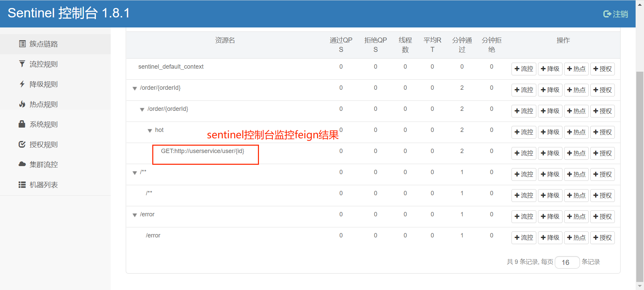
Task: Add 降级 rule for sentinel_default_context
Action: coord(550,69)
